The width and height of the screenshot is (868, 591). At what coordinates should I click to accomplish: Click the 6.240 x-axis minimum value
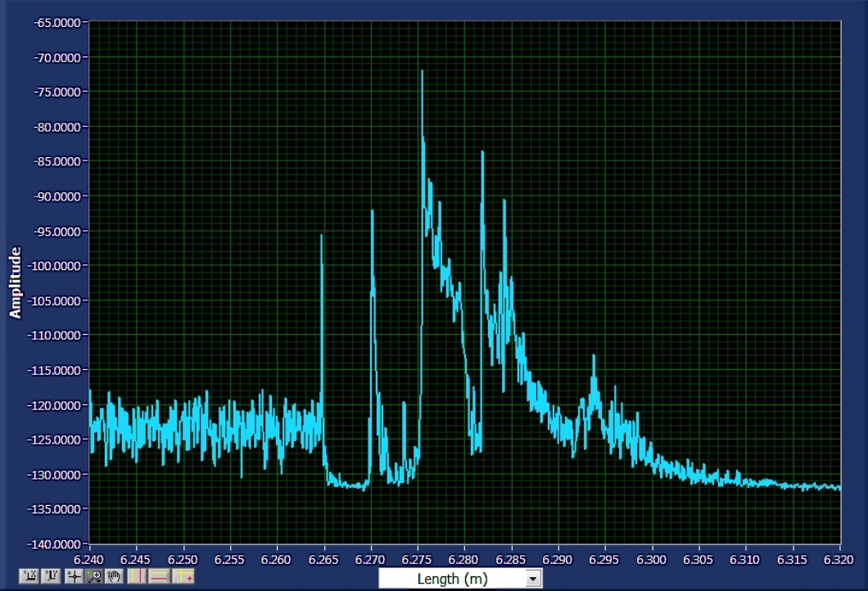[x=89, y=559]
